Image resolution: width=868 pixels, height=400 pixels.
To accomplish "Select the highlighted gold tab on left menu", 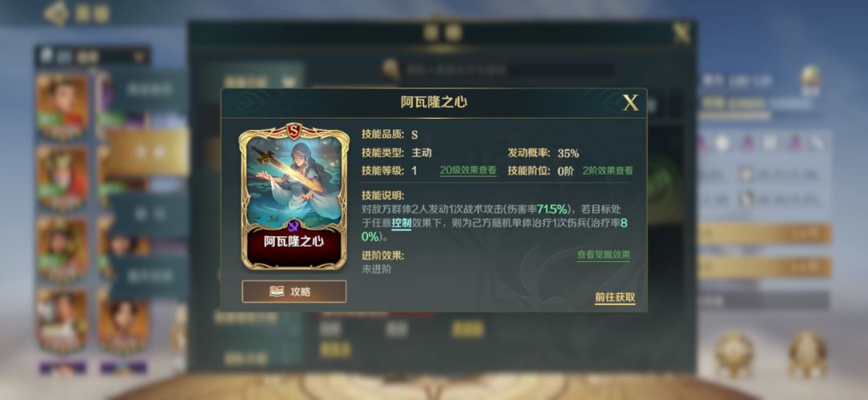I will click(149, 153).
